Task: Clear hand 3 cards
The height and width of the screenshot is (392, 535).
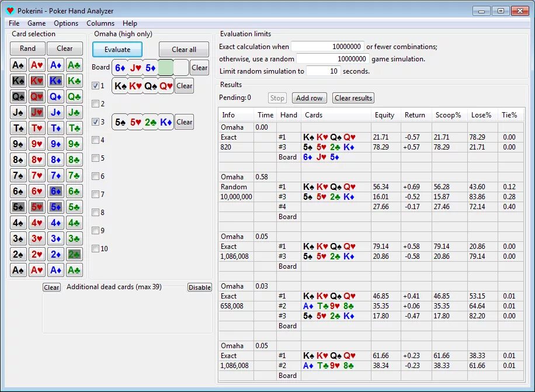Action: 184,122
